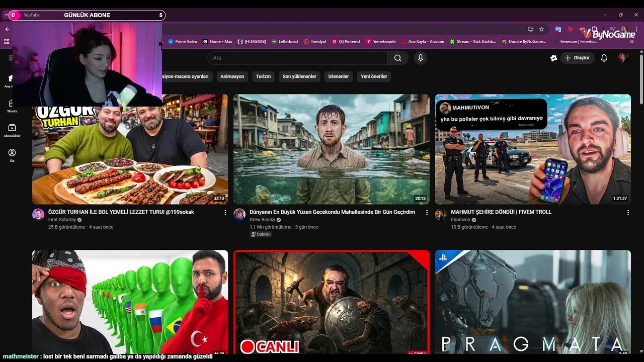Open the Dünyanın En Büyük Yüzen Gecekondu title
The width and height of the screenshot is (644, 362).
332,212
